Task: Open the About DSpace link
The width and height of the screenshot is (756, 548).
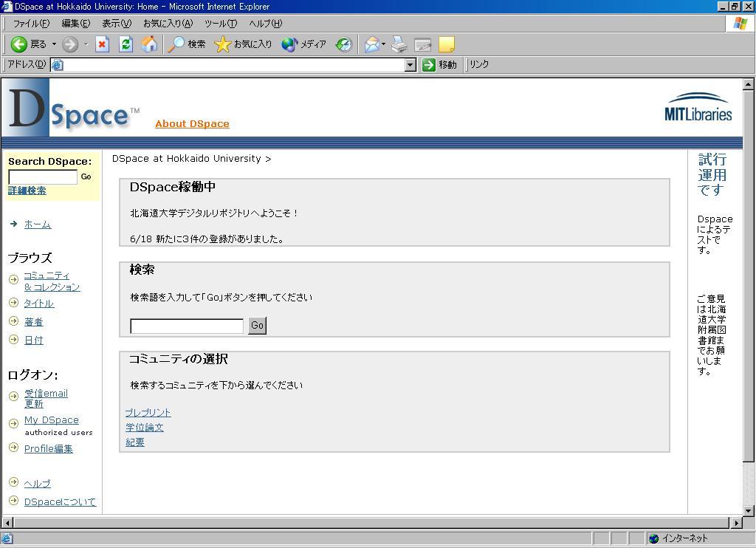Action: coord(193,124)
